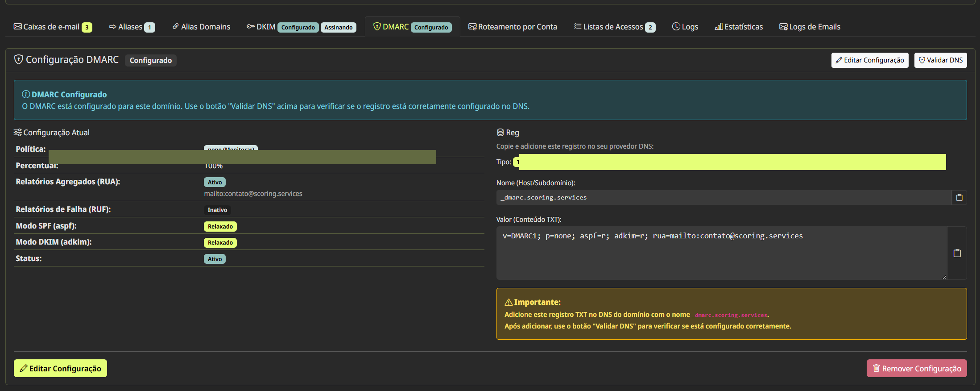Click the sliders icon beside Configuração Atual

18,133
